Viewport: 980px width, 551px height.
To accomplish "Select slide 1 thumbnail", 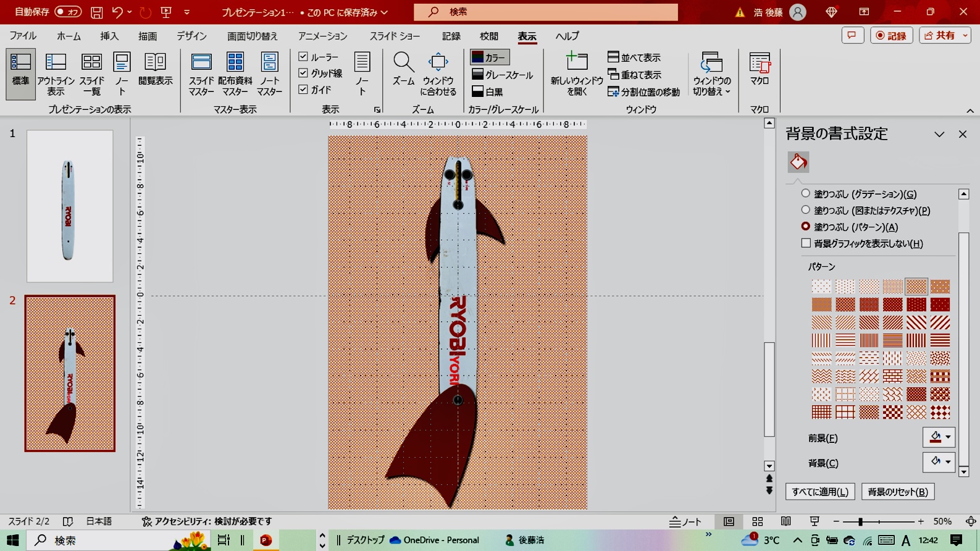I will pyautogui.click(x=70, y=206).
